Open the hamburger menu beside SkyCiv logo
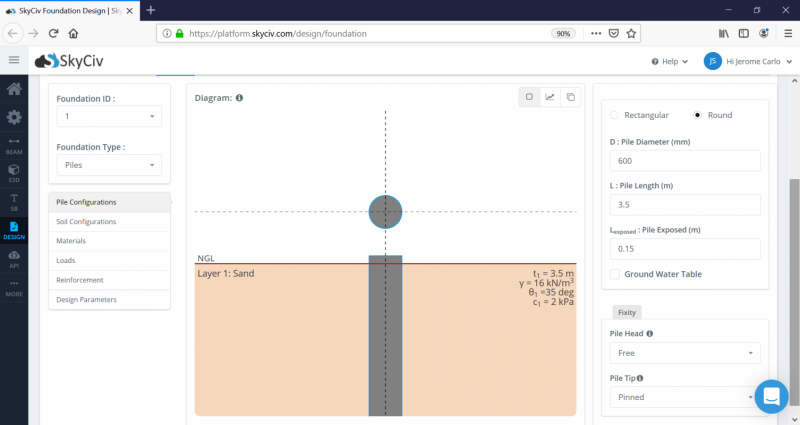Viewport: 800px width, 425px height. (14, 60)
